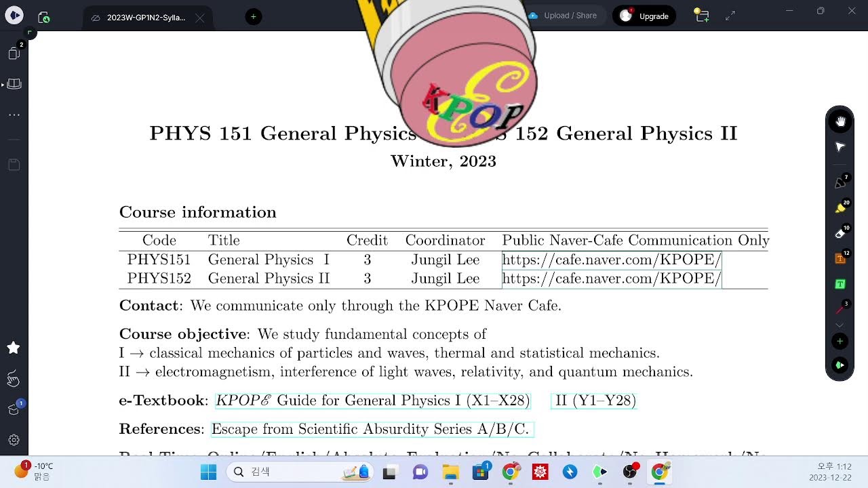Image resolution: width=868 pixels, height=488 pixels.
Task: Select the arrow pointer tool
Action: tap(840, 147)
